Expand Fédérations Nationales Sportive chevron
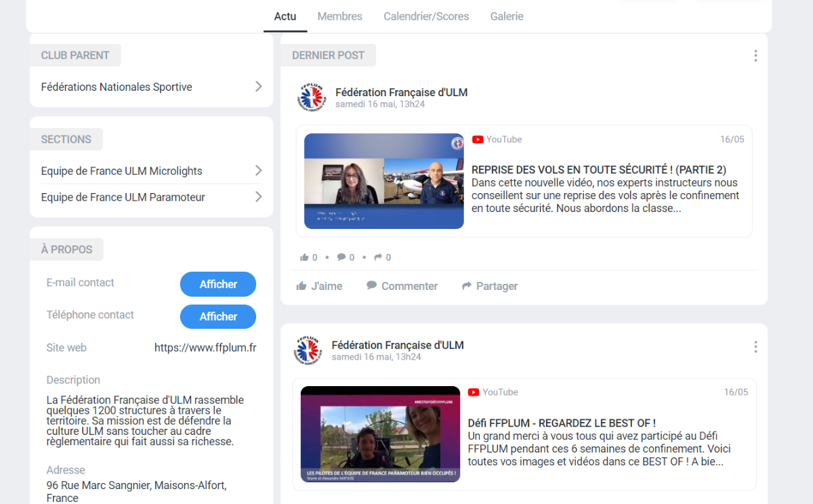 coord(258,87)
